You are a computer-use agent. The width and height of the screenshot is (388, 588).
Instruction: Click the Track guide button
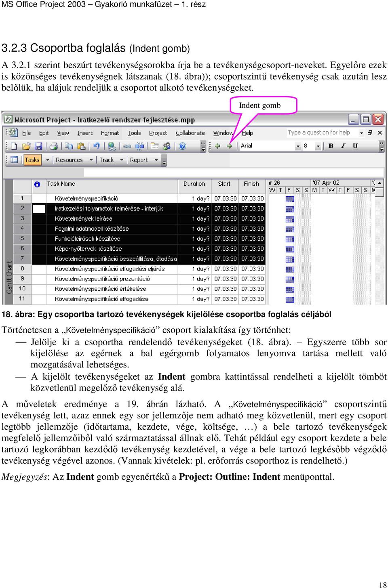(107, 160)
